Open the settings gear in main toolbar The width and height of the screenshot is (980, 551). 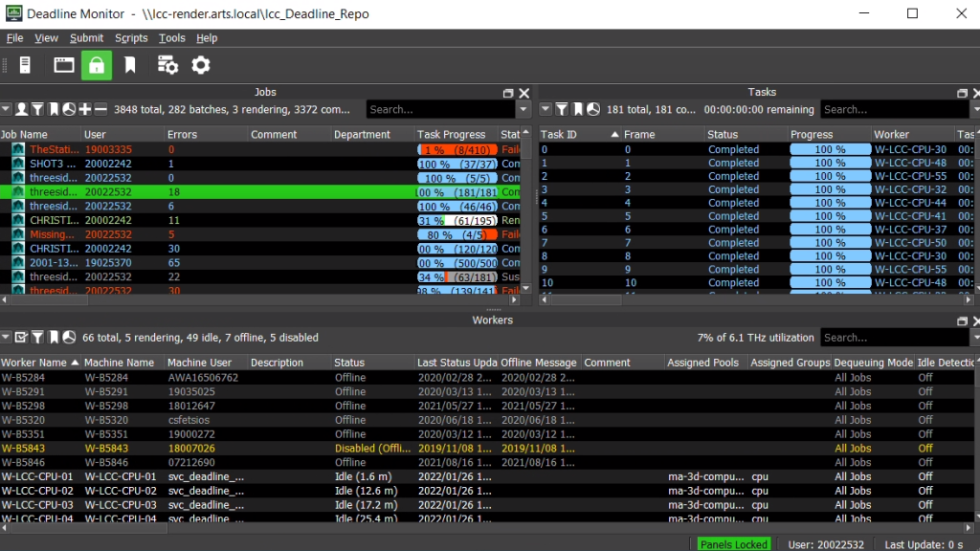201,65
